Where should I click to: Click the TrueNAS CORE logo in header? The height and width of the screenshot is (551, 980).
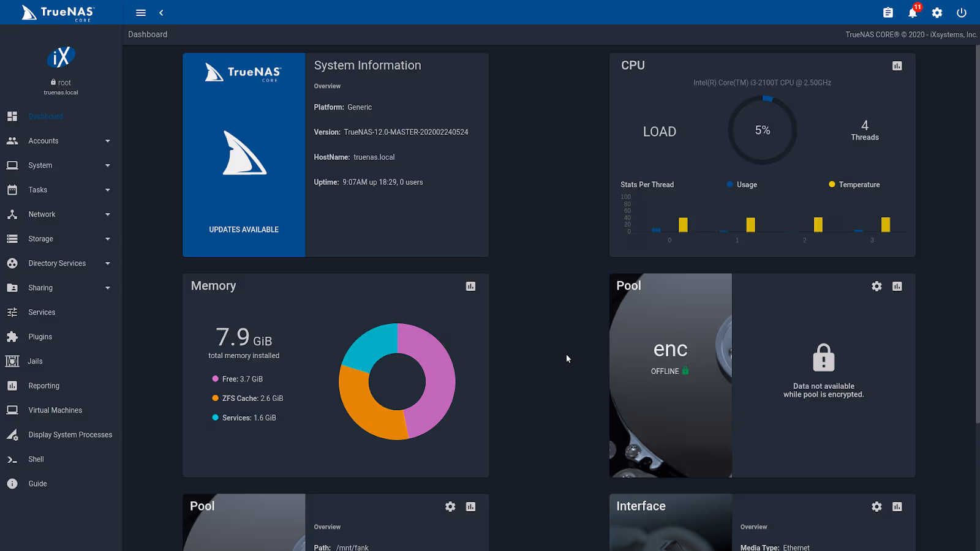pyautogui.click(x=59, y=13)
